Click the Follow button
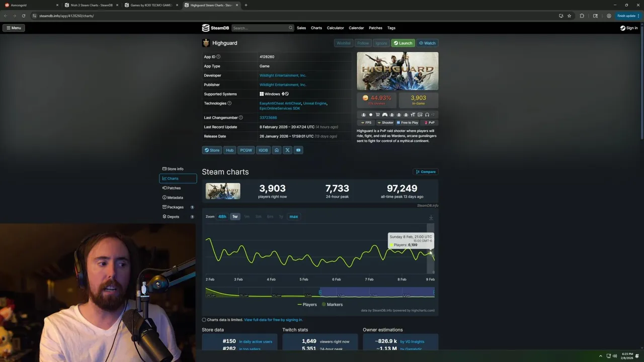Viewport: 644px width, 362px height. [x=363, y=43]
